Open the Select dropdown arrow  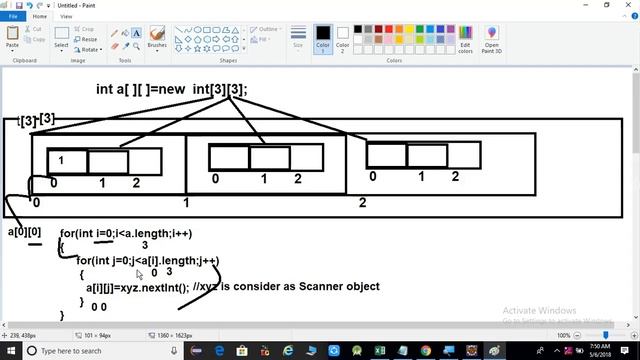click(x=61, y=51)
